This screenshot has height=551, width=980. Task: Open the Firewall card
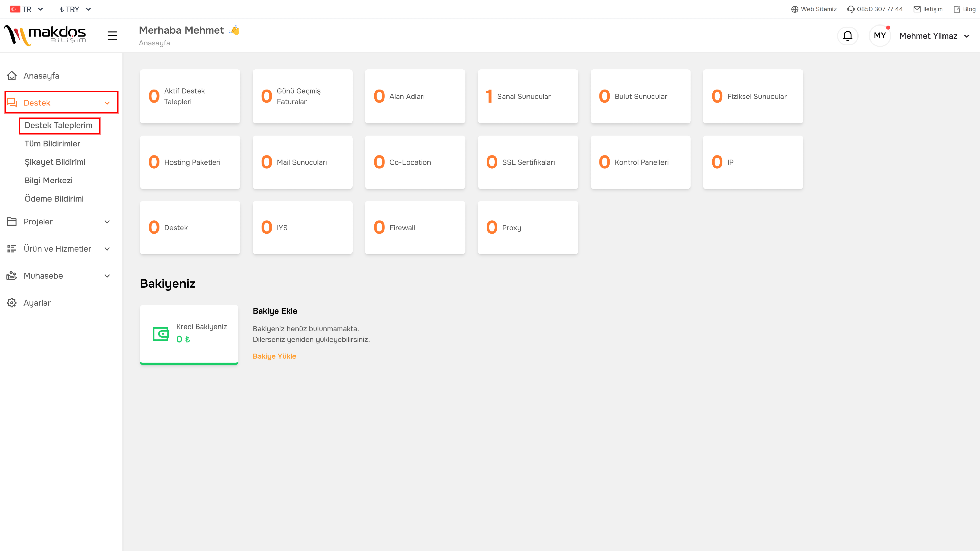415,227
